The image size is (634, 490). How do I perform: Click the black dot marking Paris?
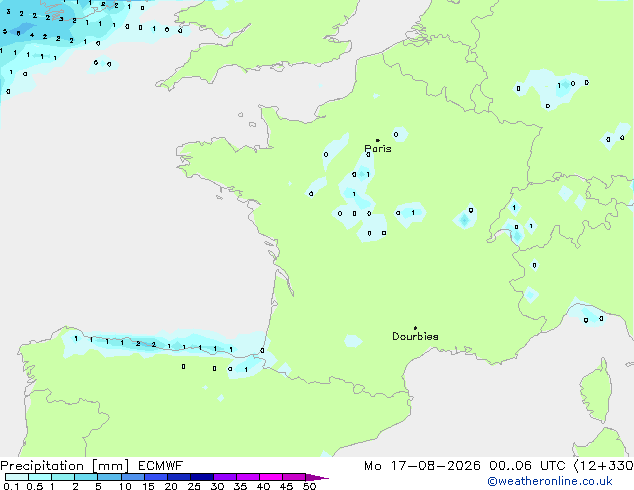[x=378, y=140]
